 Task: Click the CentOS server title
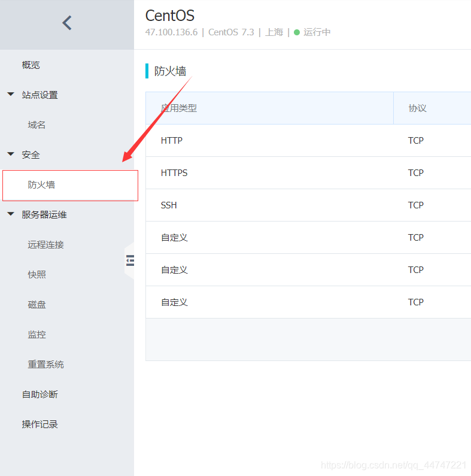169,16
